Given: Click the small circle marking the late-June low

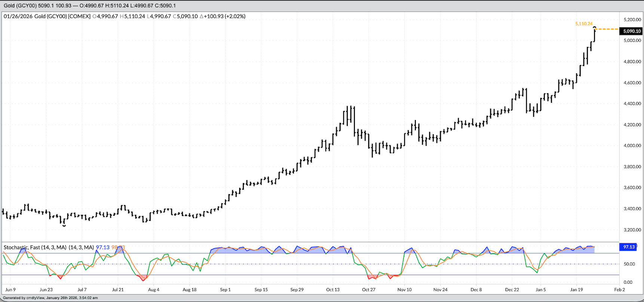Looking at the screenshot, I should click(x=64, y=225).
